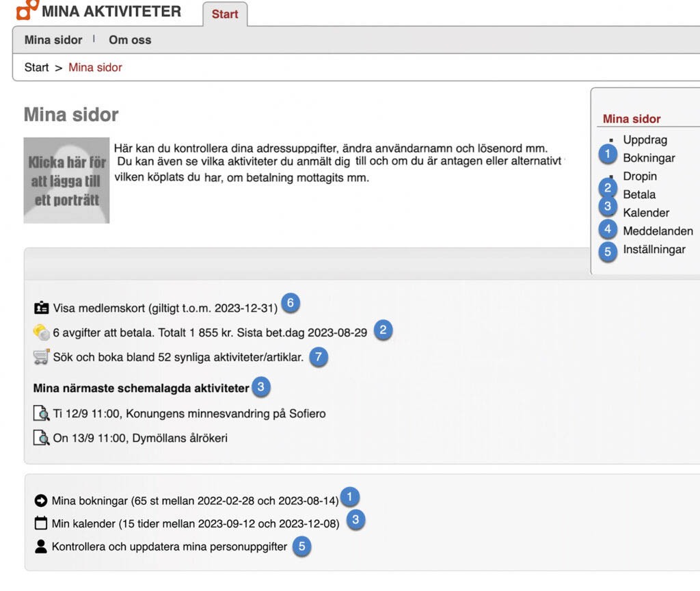Screen dimensions: 700x591
Task: Open Meddelanden in the sidebar
Action: pyautogui.click(x=658, y=231)
